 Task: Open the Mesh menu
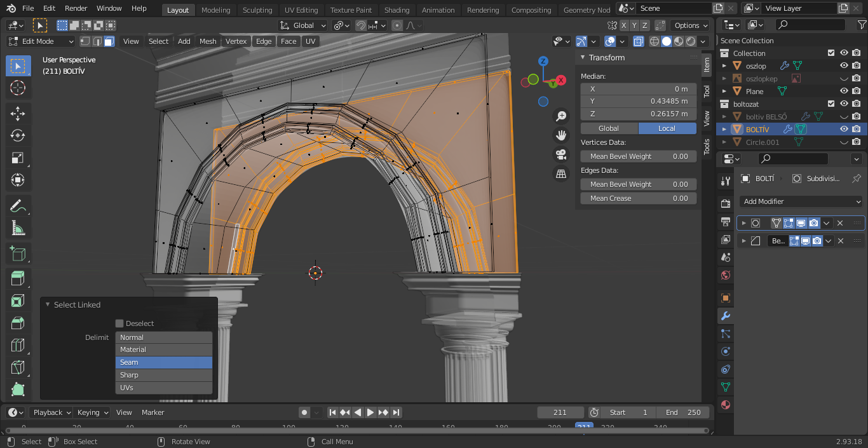208,41
